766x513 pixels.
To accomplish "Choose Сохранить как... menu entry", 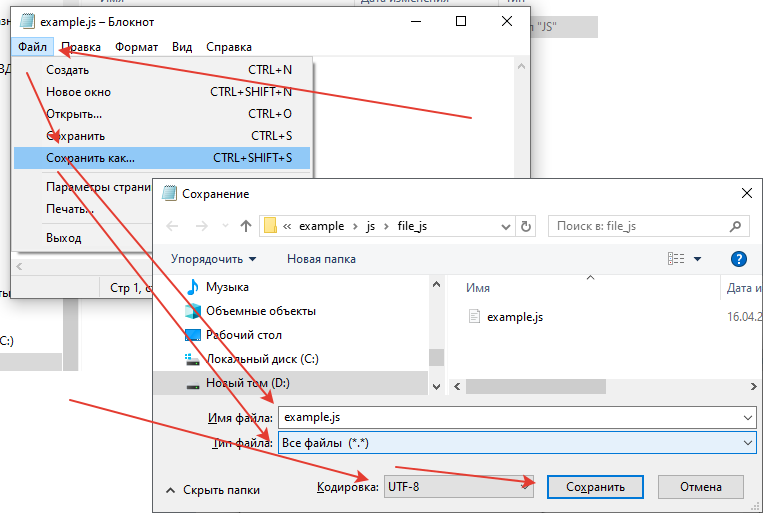I will (x=90, y=158).
